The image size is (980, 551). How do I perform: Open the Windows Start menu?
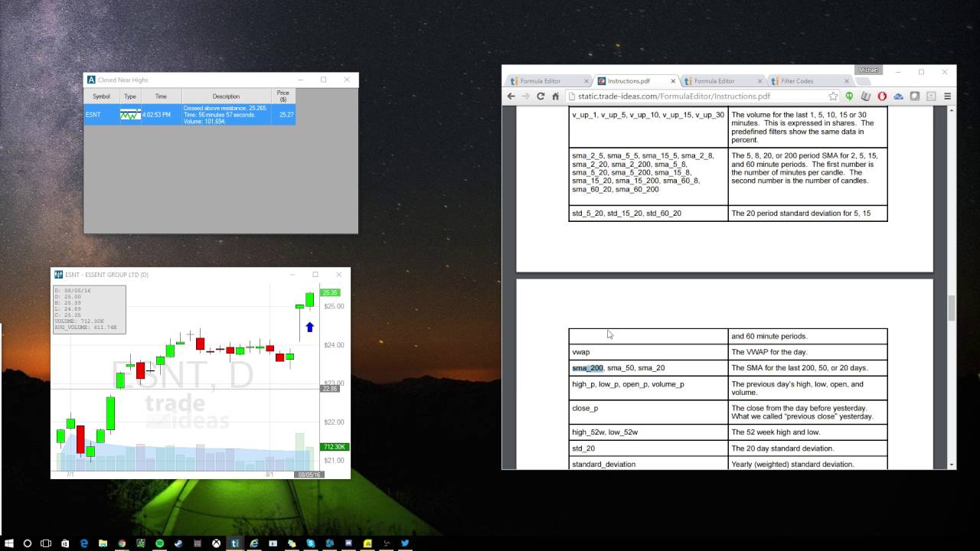(x=8, y=543)
